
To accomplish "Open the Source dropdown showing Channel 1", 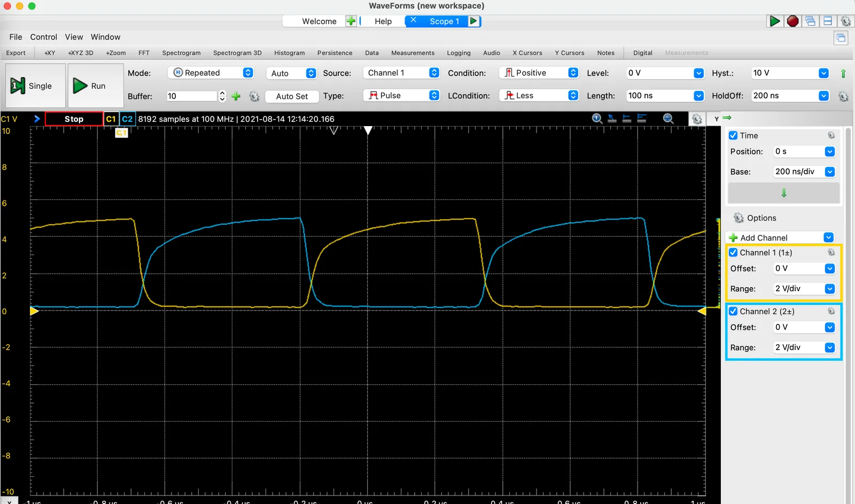I will click(x=401, y=73).
